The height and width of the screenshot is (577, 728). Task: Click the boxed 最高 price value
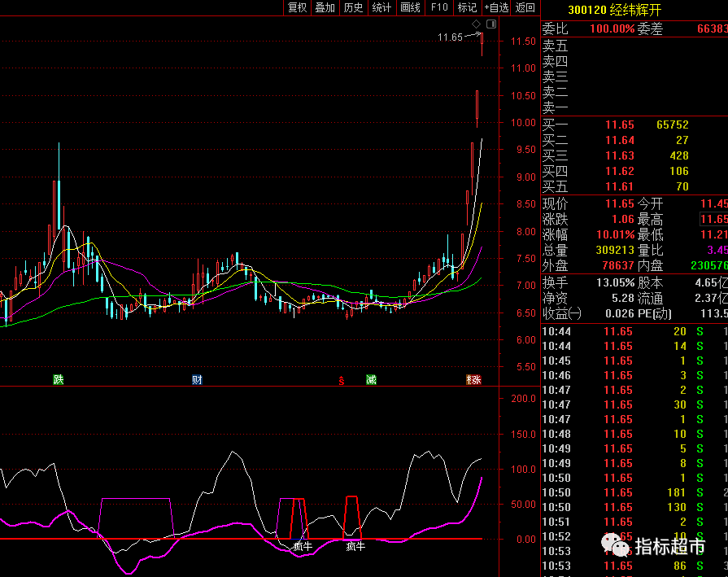click(x=713, y=220)
